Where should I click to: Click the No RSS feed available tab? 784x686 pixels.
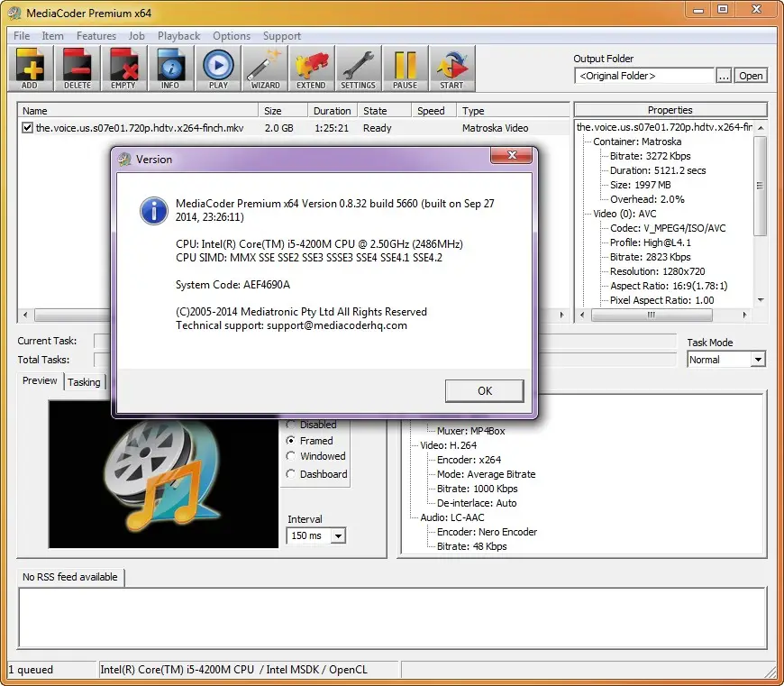coord(70,577)
